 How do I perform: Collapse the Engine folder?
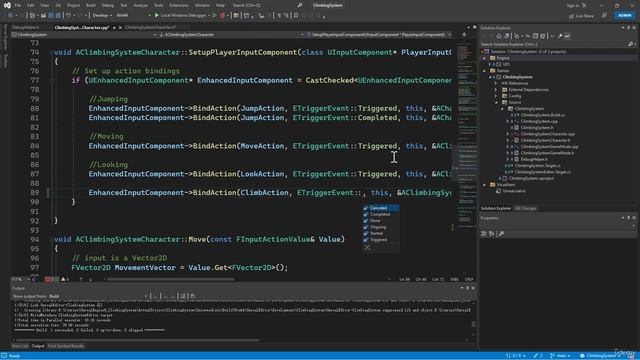[x=485, y=58]
